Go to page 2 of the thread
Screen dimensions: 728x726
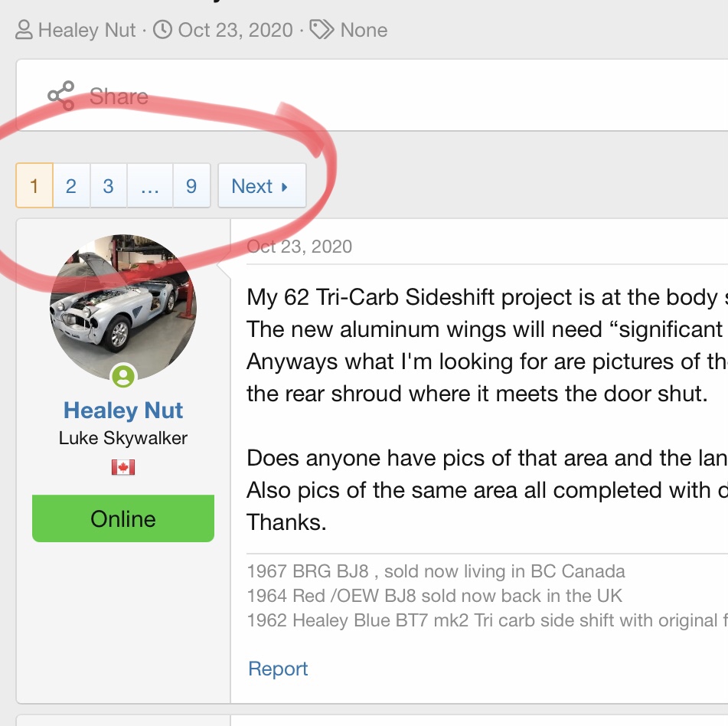tap(71, 186)
